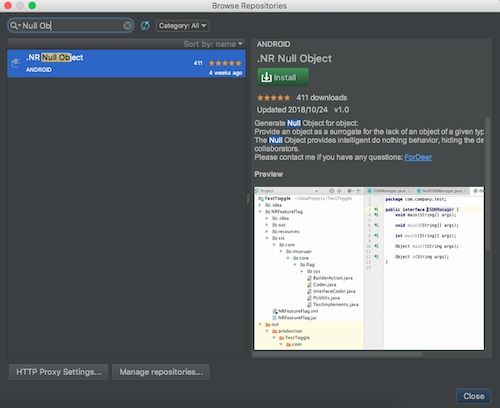Open Manage repositories dialog
The height and width of the screenshot is (408, 500).
click(x=161, y=372)
